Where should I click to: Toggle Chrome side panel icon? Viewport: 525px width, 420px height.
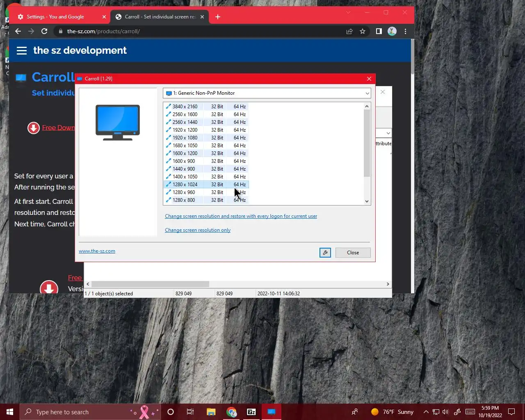pos(379,31)
